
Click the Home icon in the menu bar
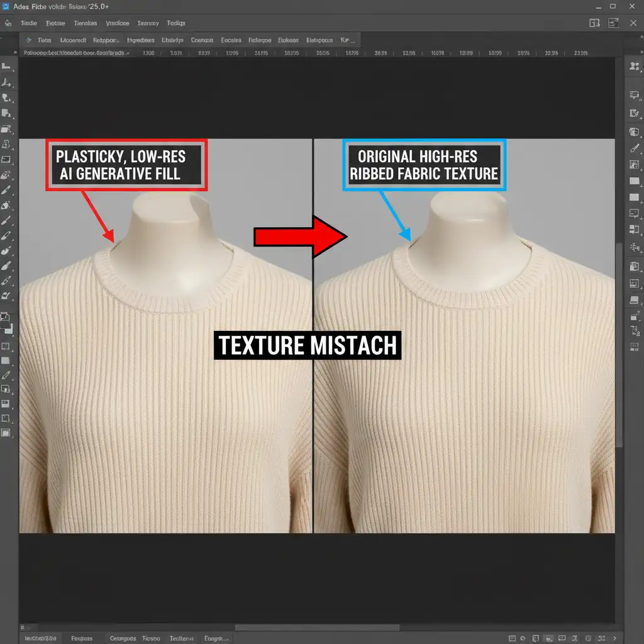8,23
